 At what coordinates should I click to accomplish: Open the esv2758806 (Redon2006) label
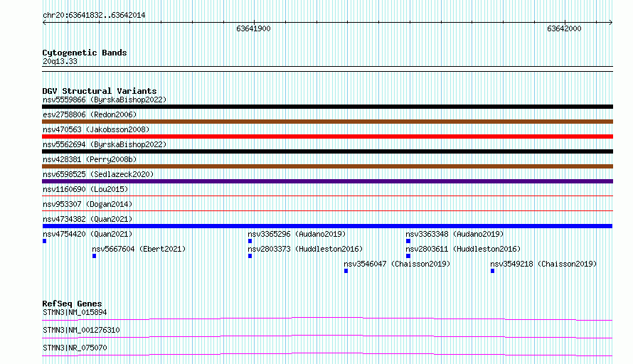(90, 114)
